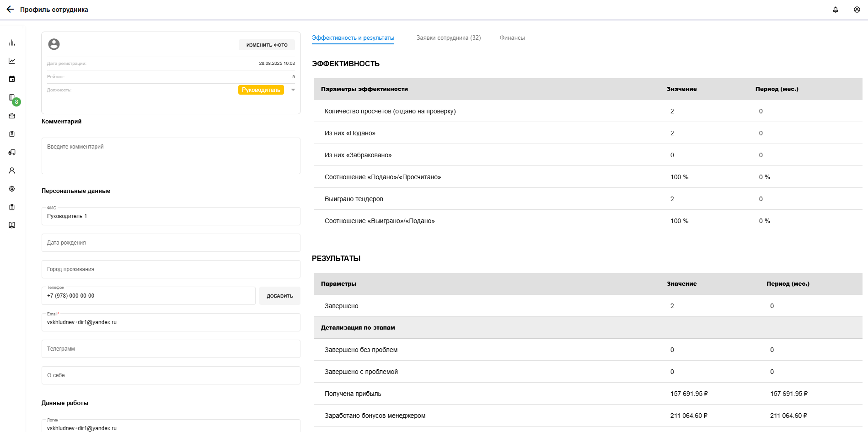Click the Дата рождения field
The height and width of the screenshot is (432, 868).
171,243
